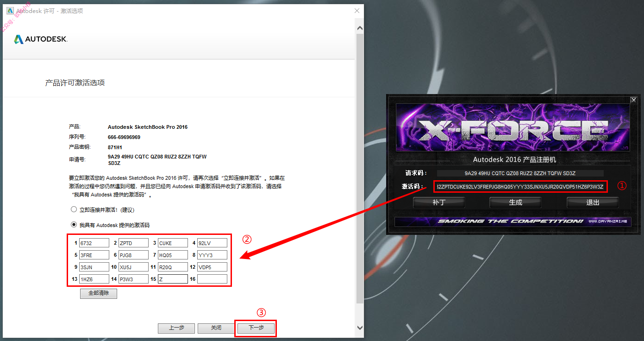Click activation code field 2 containing ZPTD

pyautogui.click(x=133, y=243)
